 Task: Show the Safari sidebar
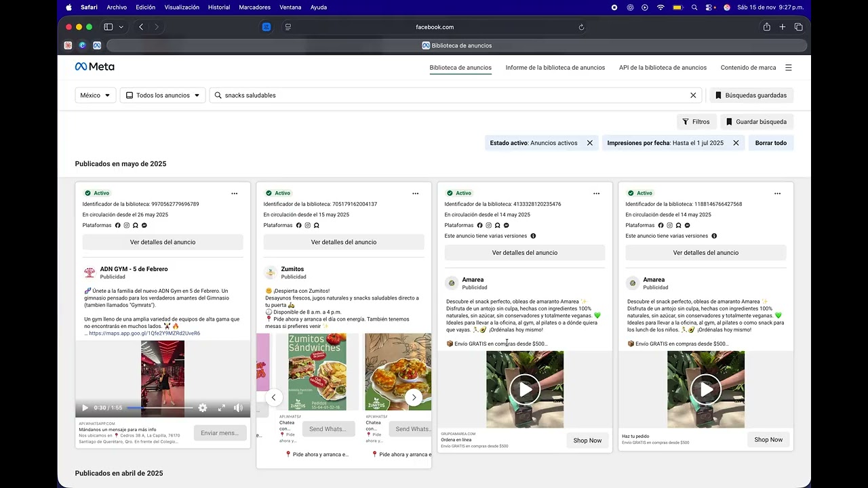point(108,27)
